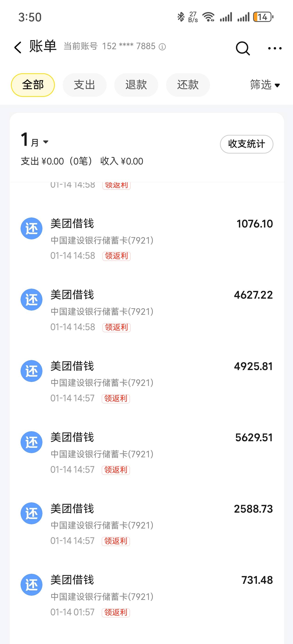Image resolution: width=293 pixels, height=644 pixels.
Task: Tap the repayment icon beside 4627.22
Action: tap(31, 300)
